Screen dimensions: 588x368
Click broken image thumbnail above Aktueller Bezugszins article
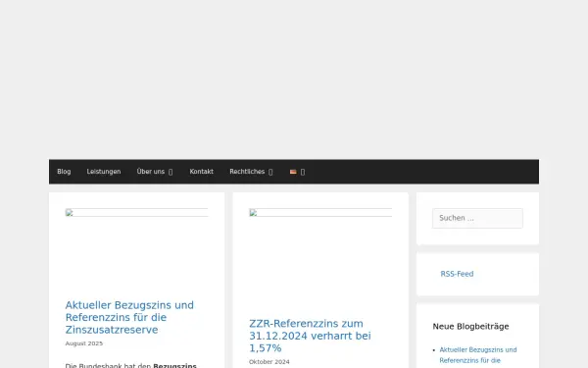click(x=136, y=213)
